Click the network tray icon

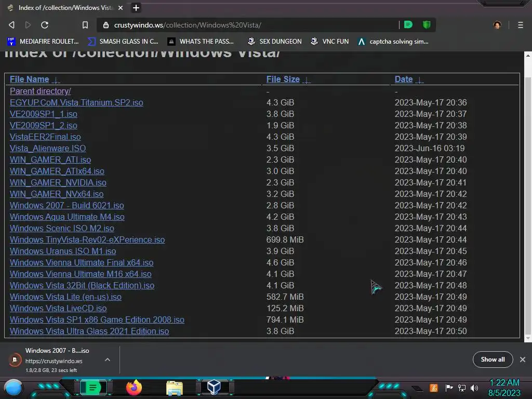point(462,388)
